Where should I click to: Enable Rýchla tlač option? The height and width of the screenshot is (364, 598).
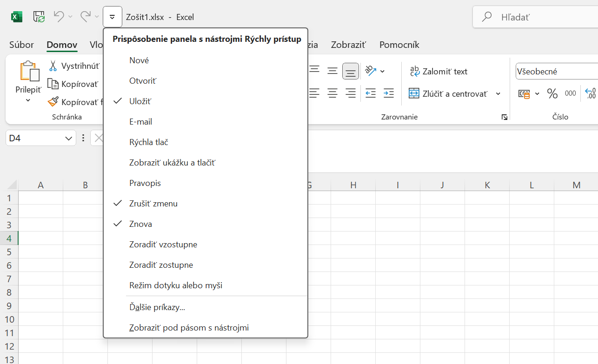click(206, 142)
